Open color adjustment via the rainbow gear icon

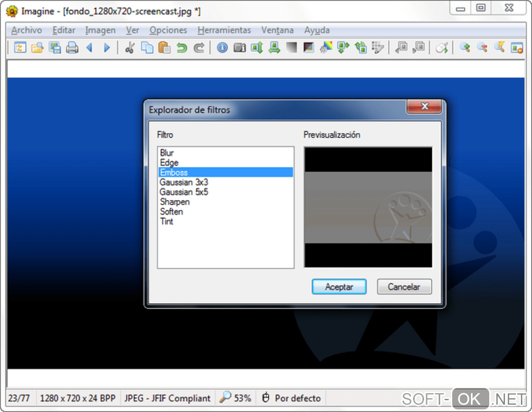point(326,48)
